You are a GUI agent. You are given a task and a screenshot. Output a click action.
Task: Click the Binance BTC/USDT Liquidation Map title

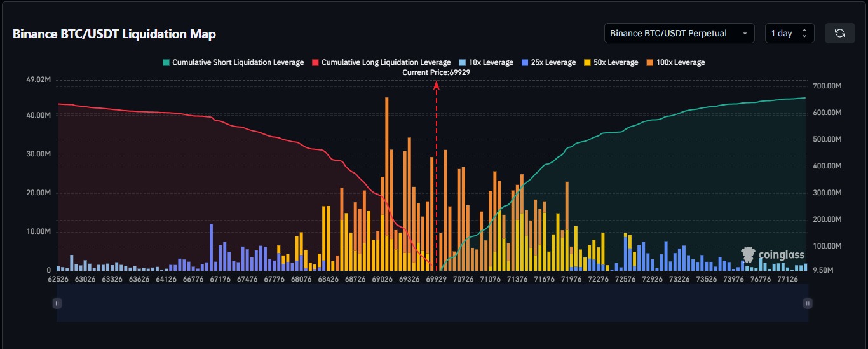[114, 34]
